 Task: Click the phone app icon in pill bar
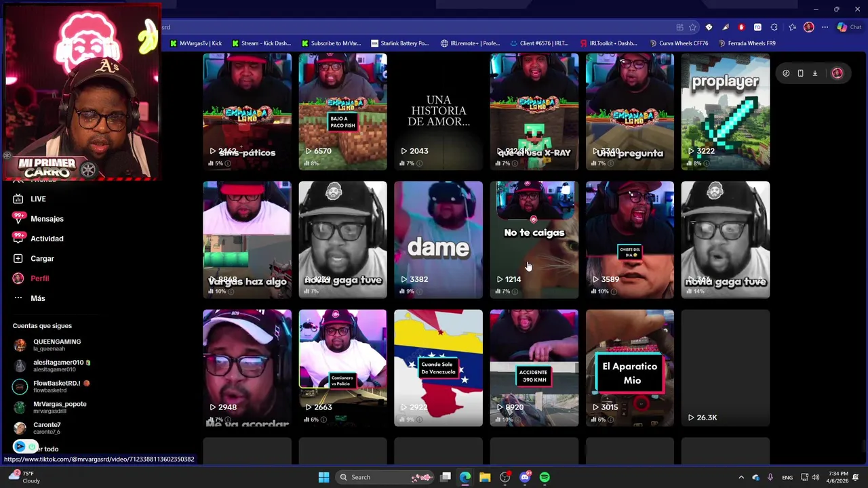800,73
